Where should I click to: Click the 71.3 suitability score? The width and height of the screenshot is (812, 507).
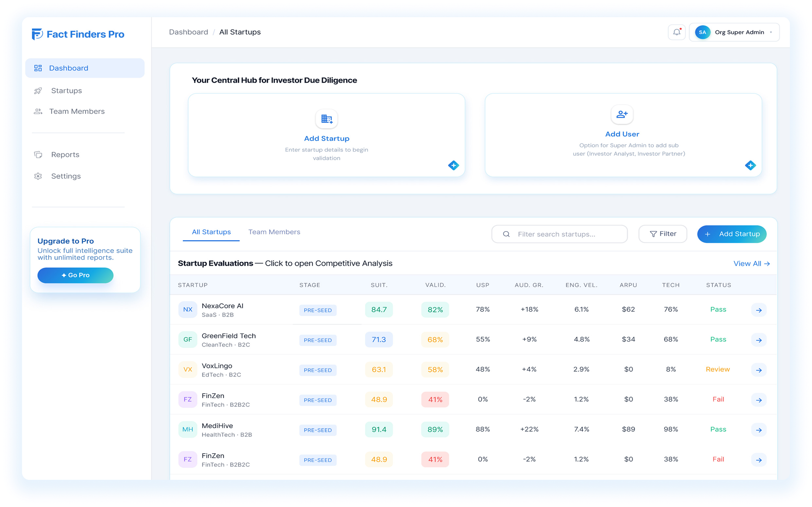(x=379, y=340)
